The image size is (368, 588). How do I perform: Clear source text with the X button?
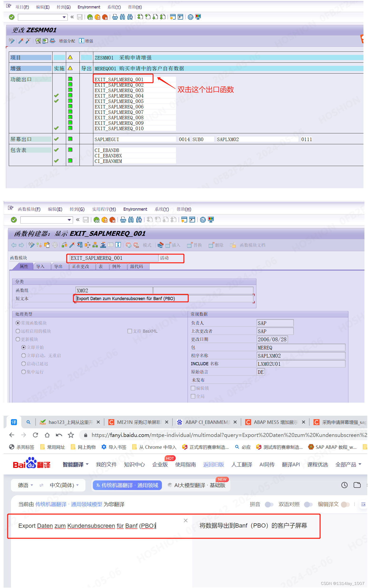(186, 521)
